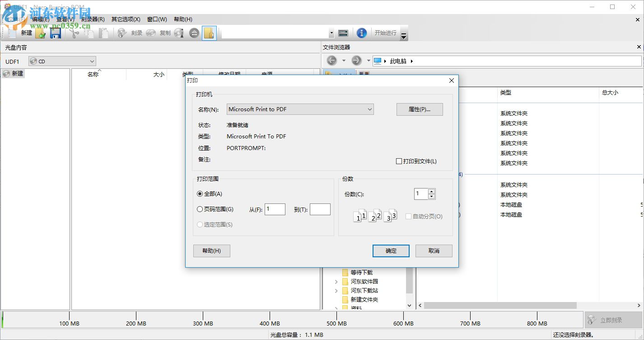Click inside the 从(F) page input field
Image resolution: width=644 pixels, height=340 pixels.
pyautogui.click(x=275, y=209)
